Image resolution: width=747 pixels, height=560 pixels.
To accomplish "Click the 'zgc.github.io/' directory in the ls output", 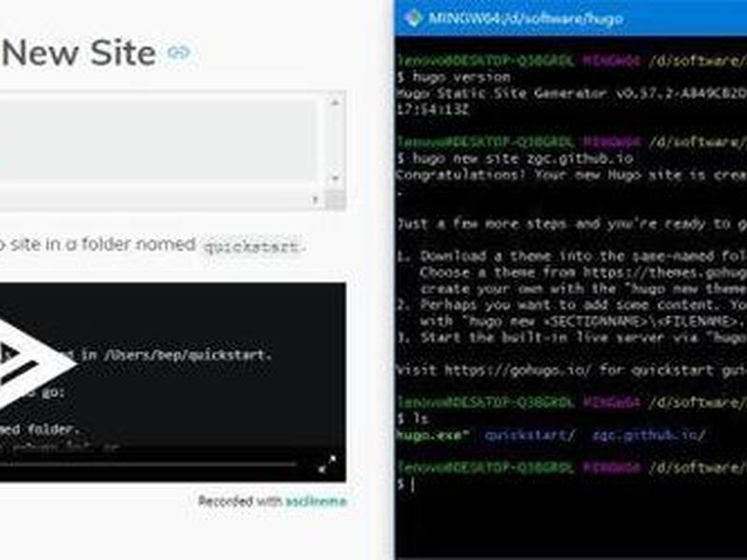I will (648, 435).
